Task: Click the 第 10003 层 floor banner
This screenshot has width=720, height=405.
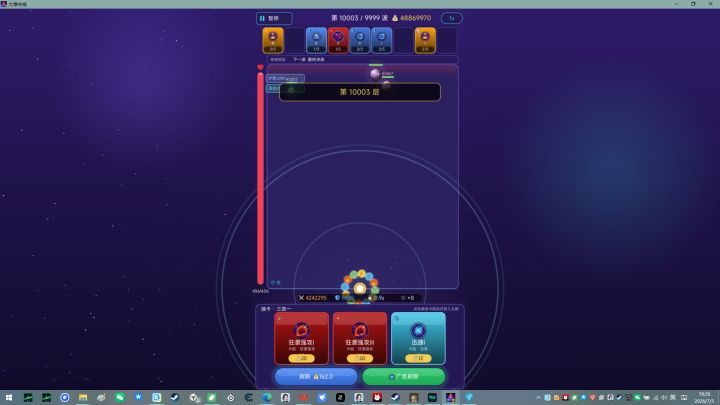Action: [x=360, y=92]
